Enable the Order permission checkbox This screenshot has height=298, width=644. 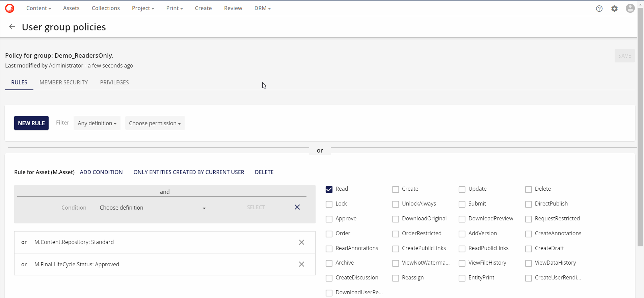pyautogui.click(x=329, y=234)
